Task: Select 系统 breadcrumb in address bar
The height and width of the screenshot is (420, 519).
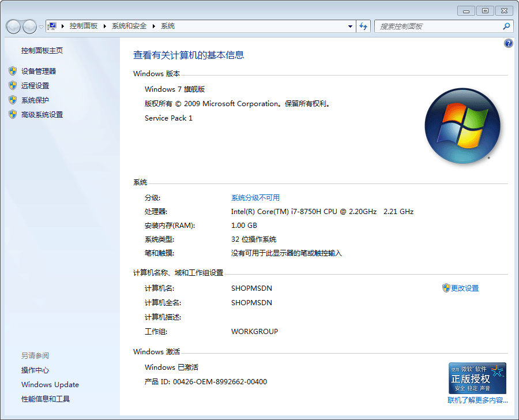Action: (x=168, y=26)
